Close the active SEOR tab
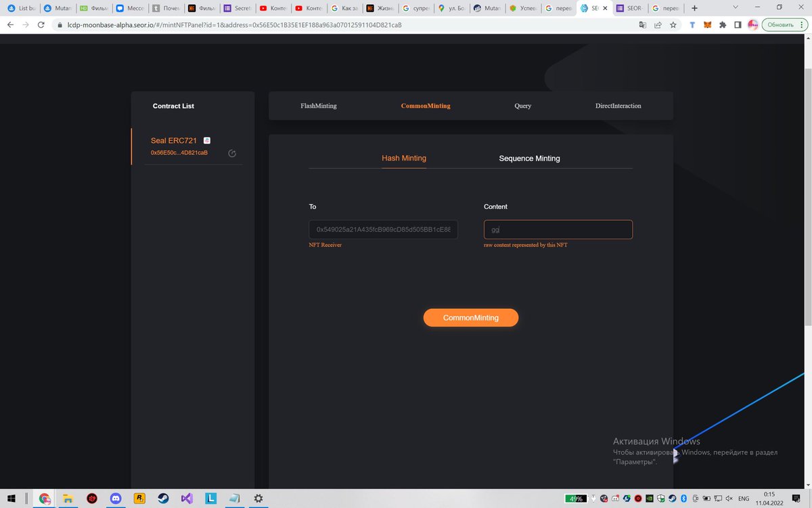The width and height of the screenshot is (812, 508). 605,8
